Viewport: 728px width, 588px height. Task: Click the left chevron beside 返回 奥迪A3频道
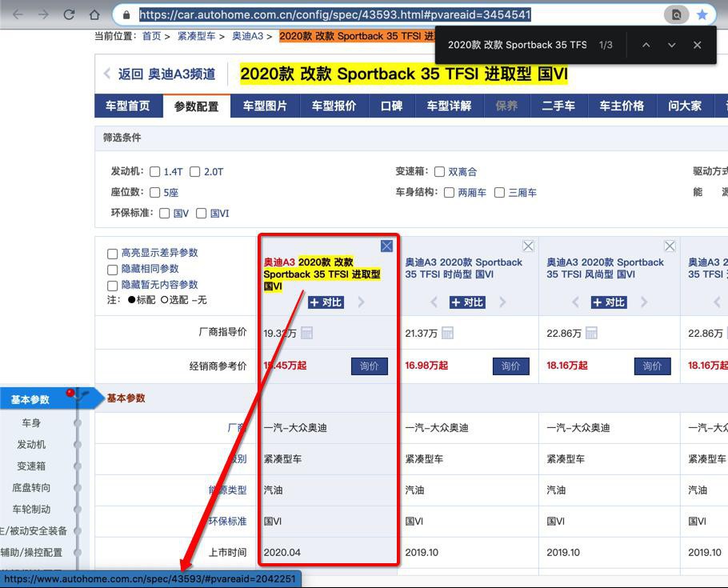[x=107, y=74]
